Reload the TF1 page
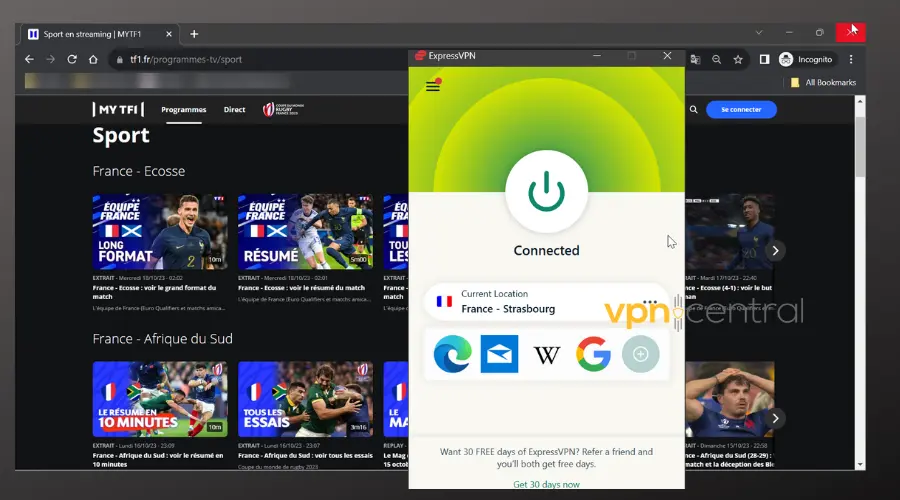900x500 pixels. [x=72, y=59]
